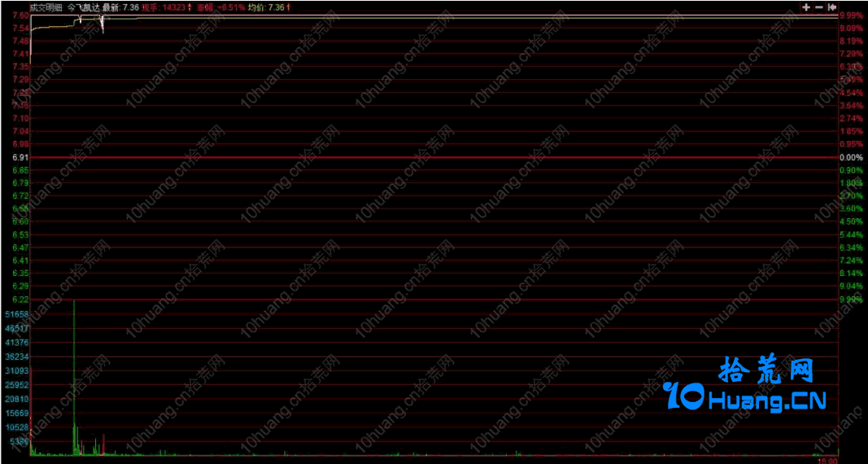This screenshot has width=868, height=464.
Task: Zoom in the chart with the plus icon
Action: point(806,7)
